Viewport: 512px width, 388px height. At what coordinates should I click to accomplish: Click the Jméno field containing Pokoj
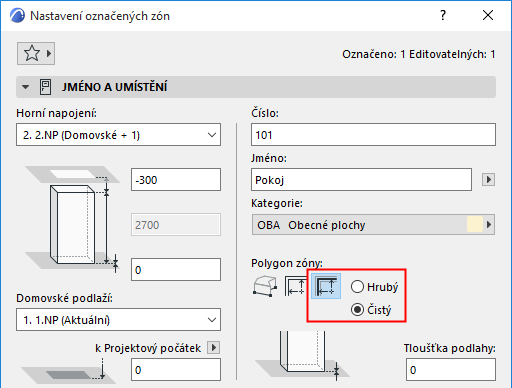click(x=361, y=180)
